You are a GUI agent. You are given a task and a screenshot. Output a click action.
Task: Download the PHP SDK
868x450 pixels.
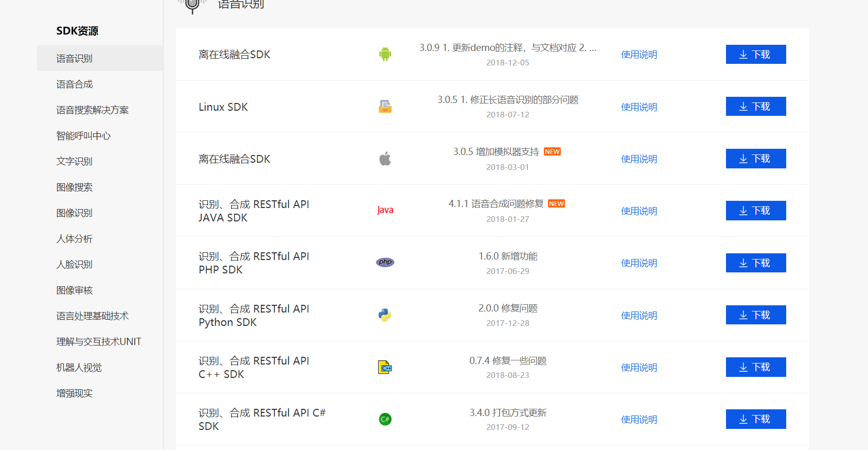(x=756, y=263)
